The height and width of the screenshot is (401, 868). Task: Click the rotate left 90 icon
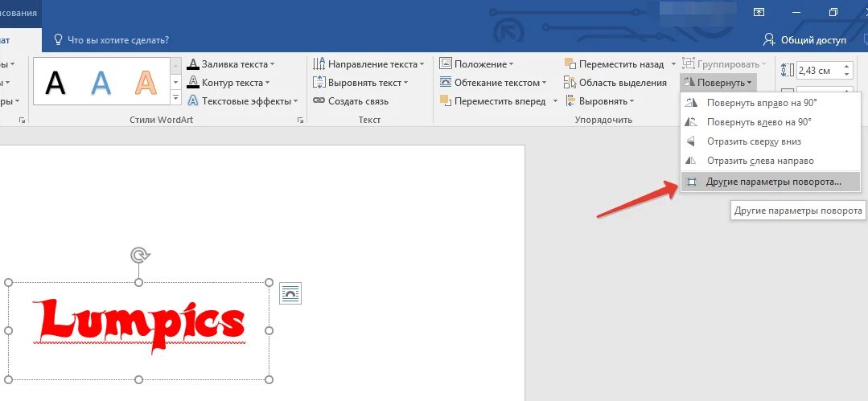691,122
